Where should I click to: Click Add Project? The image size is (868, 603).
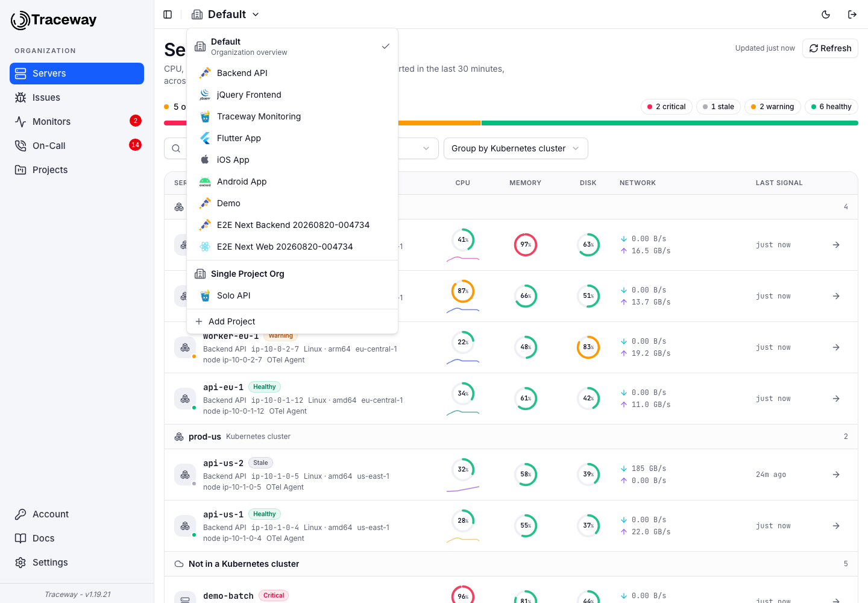tap(292, 321)
